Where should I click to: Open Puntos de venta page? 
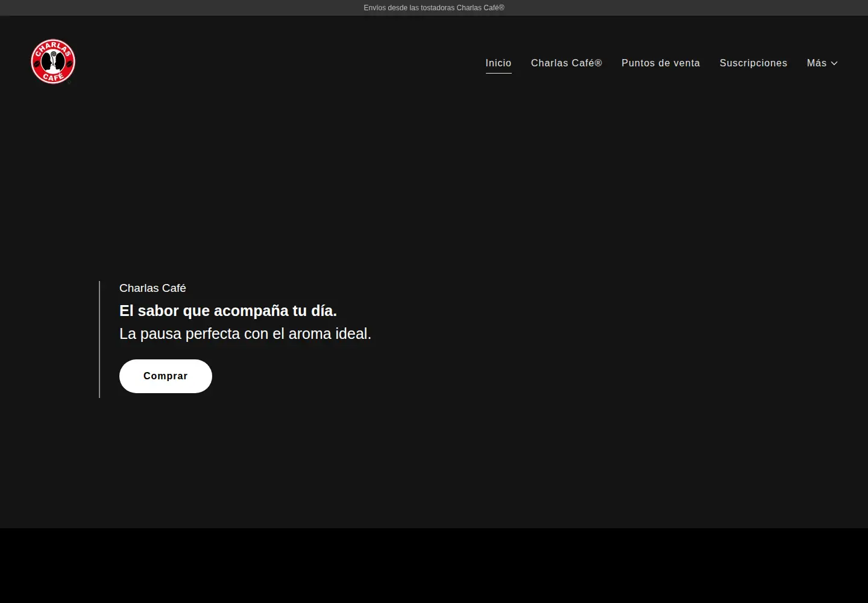click(x=661, y=63)
